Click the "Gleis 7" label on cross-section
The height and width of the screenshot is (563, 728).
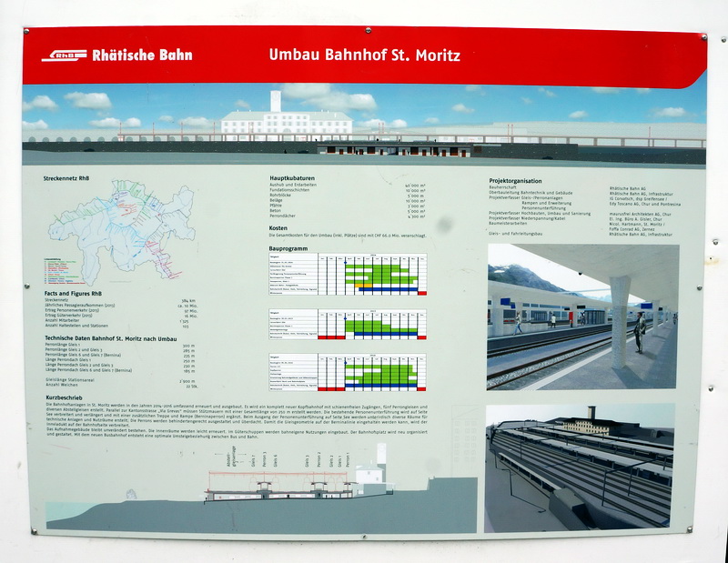click(253, 461)
